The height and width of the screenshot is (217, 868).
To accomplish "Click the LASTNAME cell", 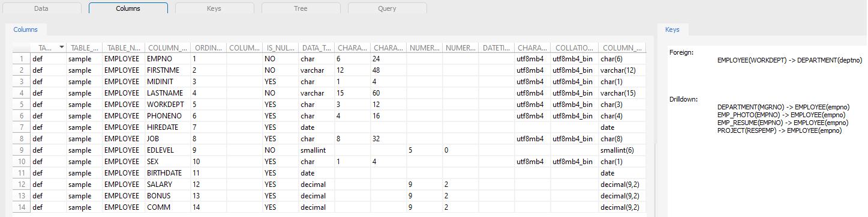I will pos(167,93).
